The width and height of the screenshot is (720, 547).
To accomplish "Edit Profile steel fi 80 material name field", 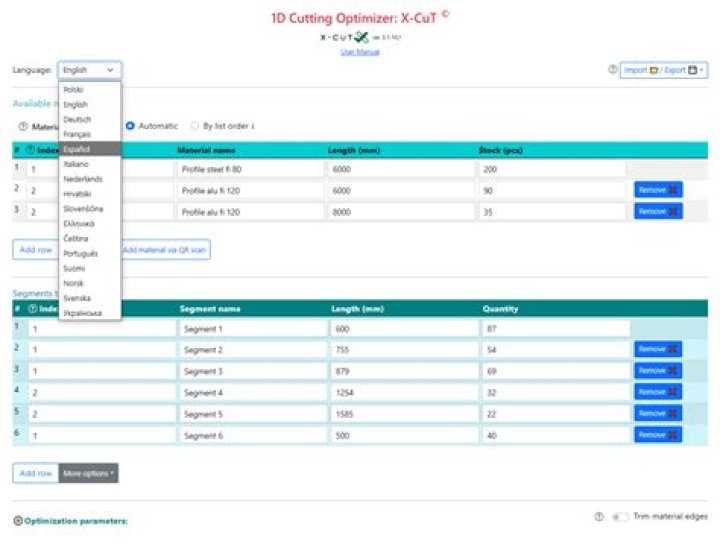I will click(250, 169).
